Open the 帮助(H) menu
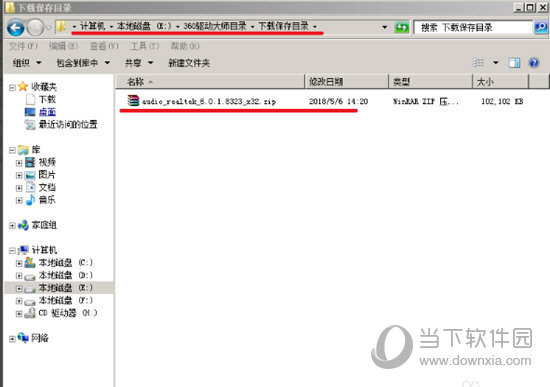This screenshot has height=387, width=550. point(185,46)
